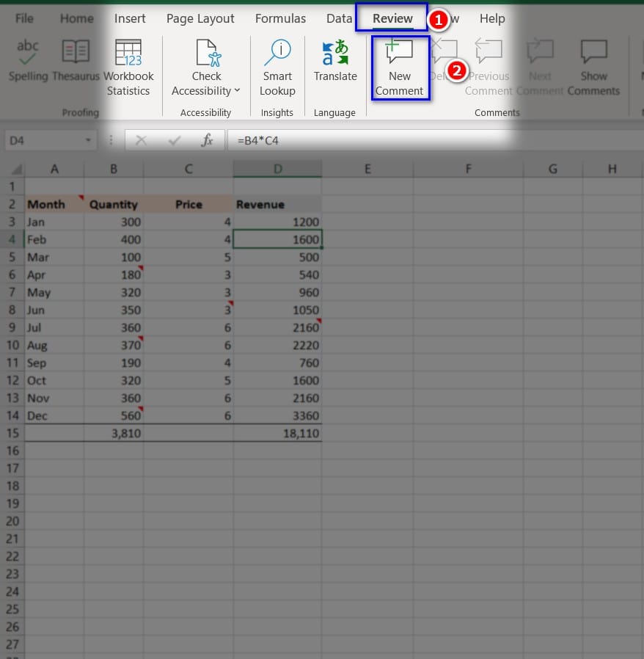This screenshot has width=644, height=659.
Task: Click the Jun revenue cell 1050
Action: pos(278,310)
